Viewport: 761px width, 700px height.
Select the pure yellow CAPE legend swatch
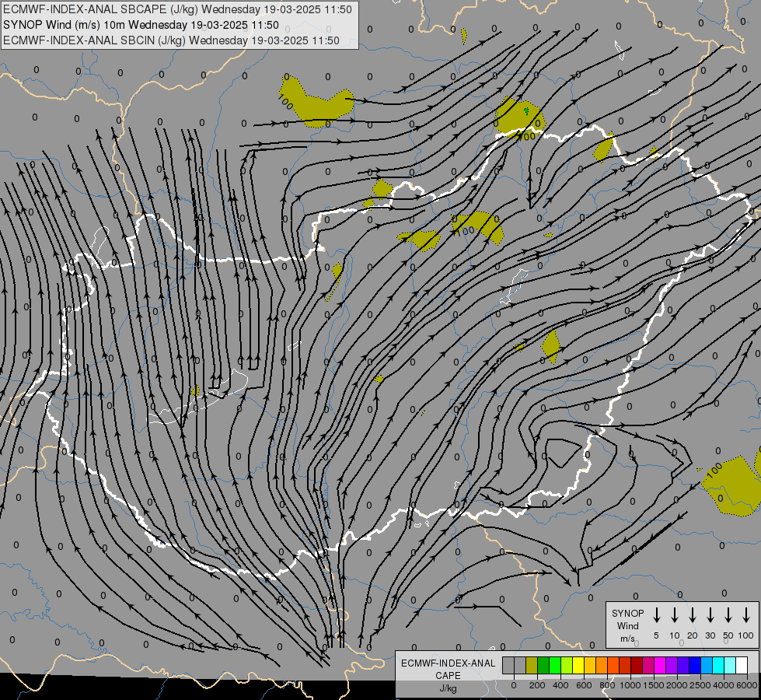(x=578, y=665)
